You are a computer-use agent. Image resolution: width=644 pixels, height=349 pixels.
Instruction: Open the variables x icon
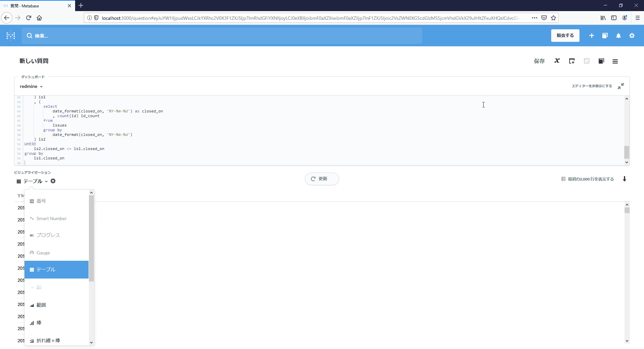pyautogui.click(x=557, y=61)
